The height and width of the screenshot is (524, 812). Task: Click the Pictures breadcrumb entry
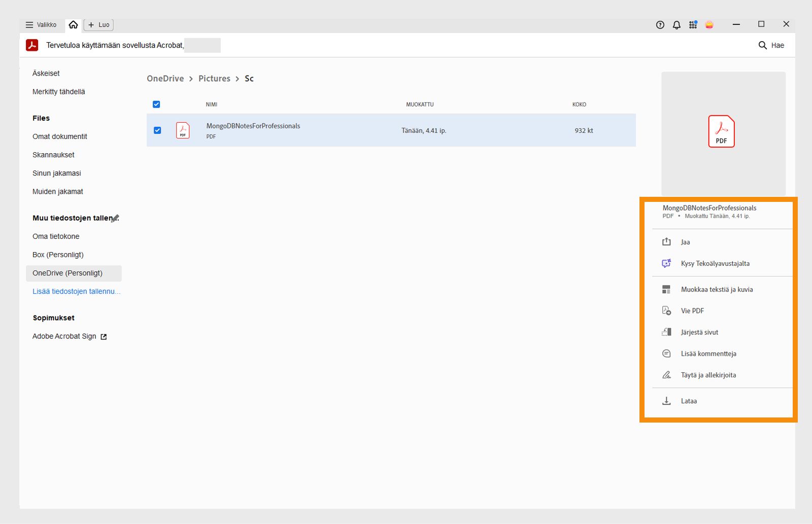point(214,78)
